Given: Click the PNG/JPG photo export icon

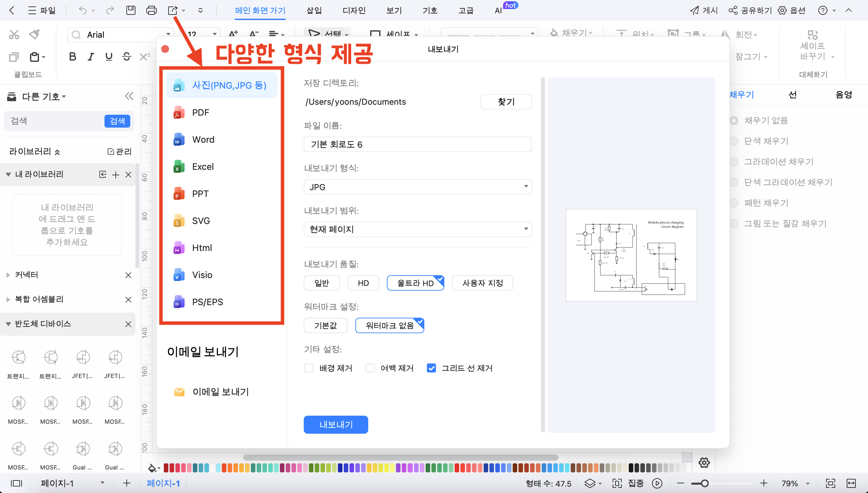Looking at the screenshot, I should point(178,85).
